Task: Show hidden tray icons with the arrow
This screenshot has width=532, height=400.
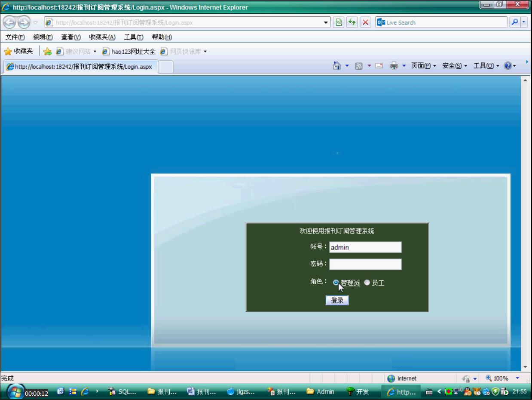Action: click(x=439, y=392)
